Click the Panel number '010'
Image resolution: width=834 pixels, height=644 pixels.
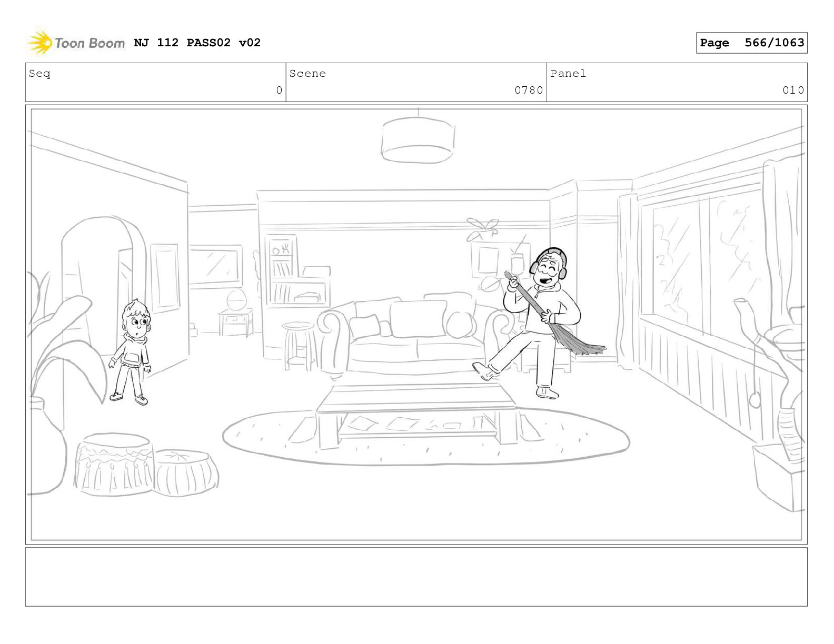tap(793, 90)
